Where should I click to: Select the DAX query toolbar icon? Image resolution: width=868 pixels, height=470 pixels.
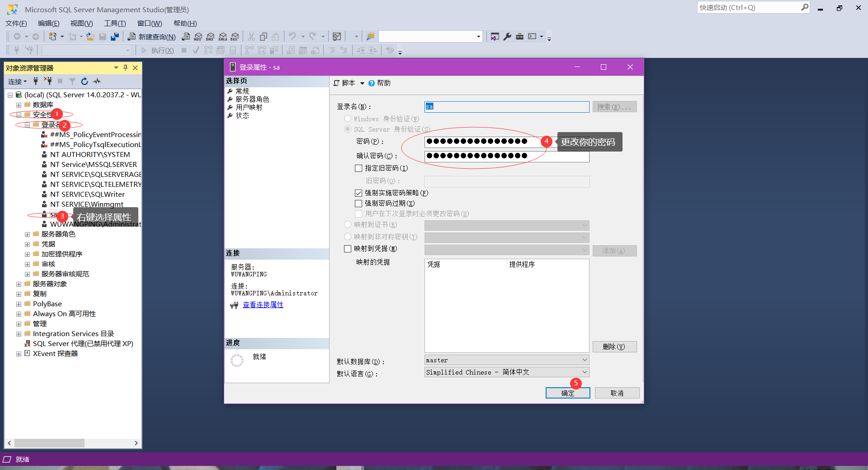(x=234, y=37)
